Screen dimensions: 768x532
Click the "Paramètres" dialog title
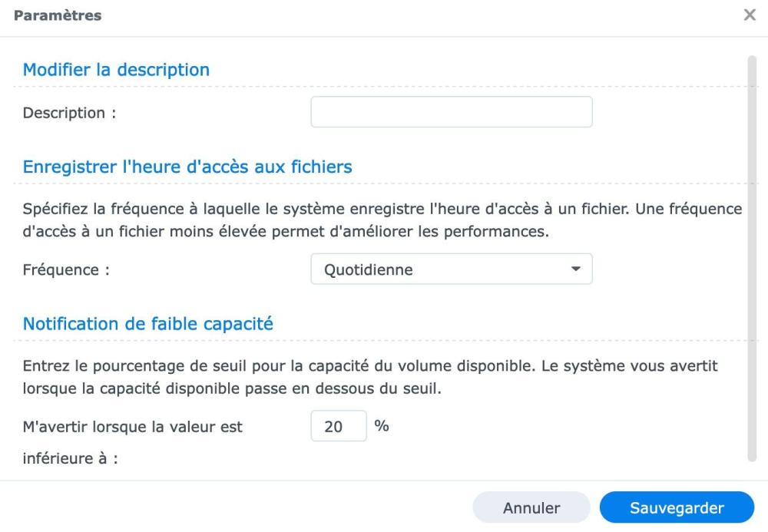pyautogui.click(x=58, y=15)
